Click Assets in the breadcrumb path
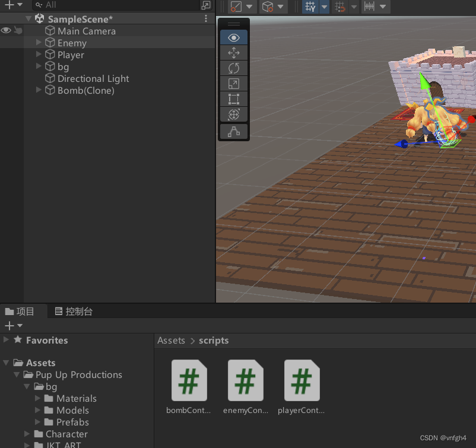 pos(171,340)
